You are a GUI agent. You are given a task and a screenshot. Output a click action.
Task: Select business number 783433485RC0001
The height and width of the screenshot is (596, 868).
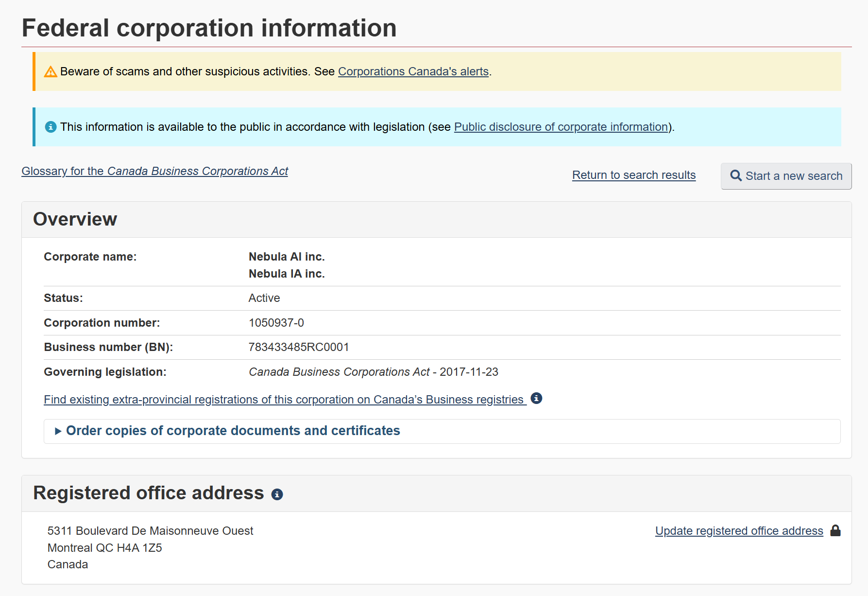pyautogui.click(x=299, y=347)
